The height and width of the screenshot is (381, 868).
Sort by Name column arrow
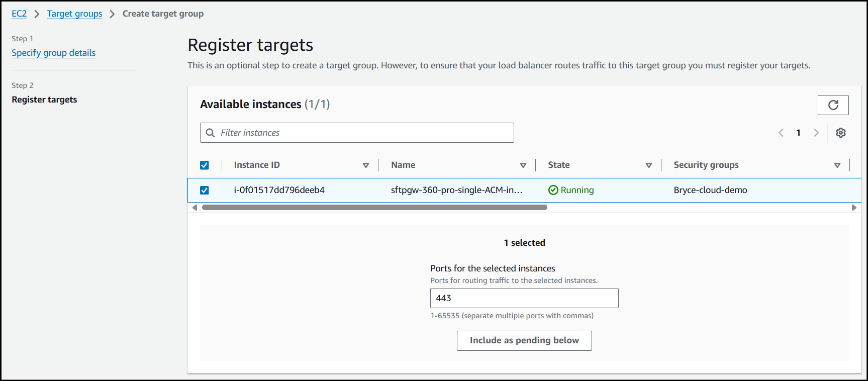pyautogui.click(x=523, y=165)
